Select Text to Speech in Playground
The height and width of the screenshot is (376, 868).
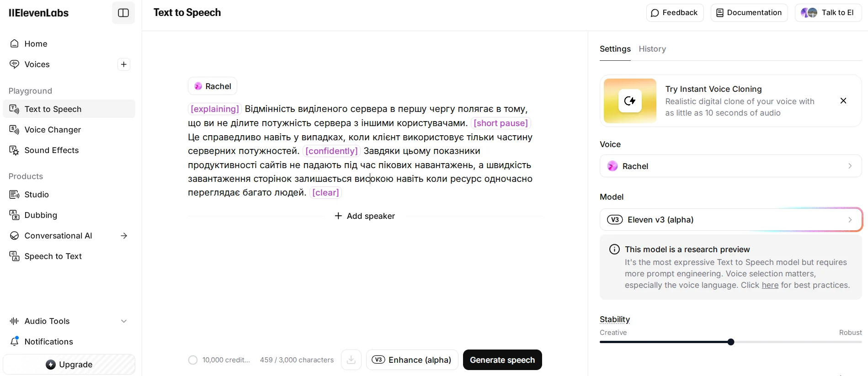click(69, 109)
